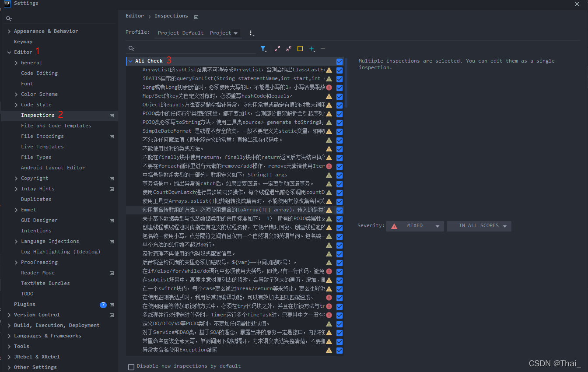Select the Project Default profile
Screen dimensions: 588x372
(x=180, y=32)
